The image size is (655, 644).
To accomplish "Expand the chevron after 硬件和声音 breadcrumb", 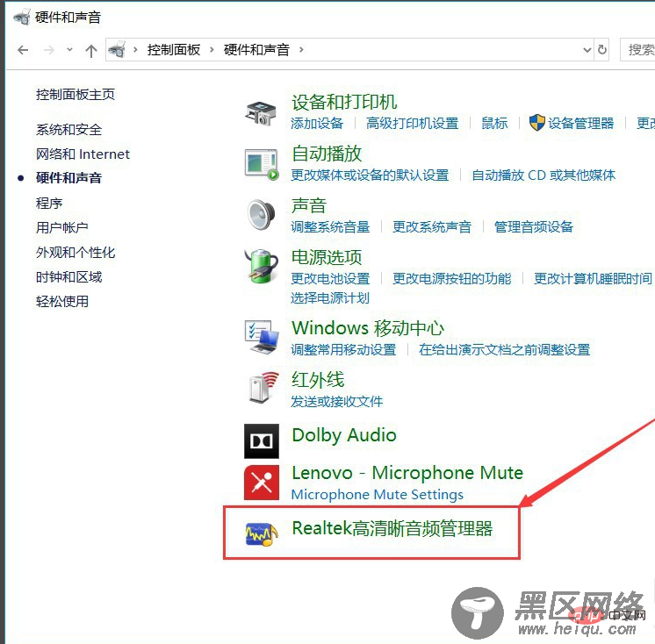I will click(x=301, y=50).
